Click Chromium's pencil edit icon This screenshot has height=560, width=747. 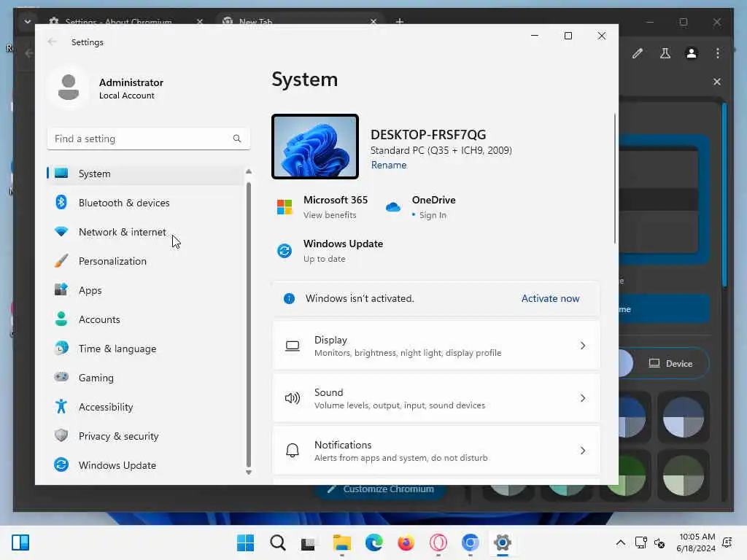(638, 53)
